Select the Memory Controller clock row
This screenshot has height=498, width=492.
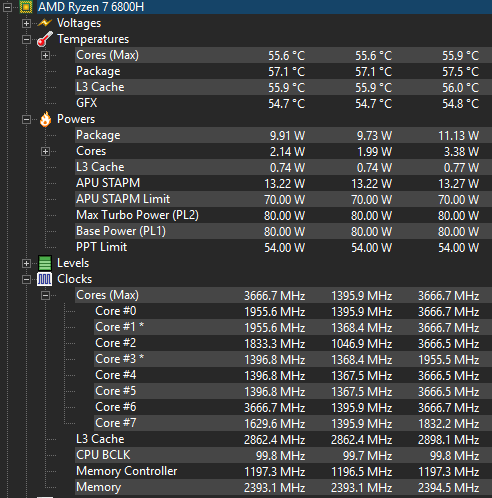(283, 471)
